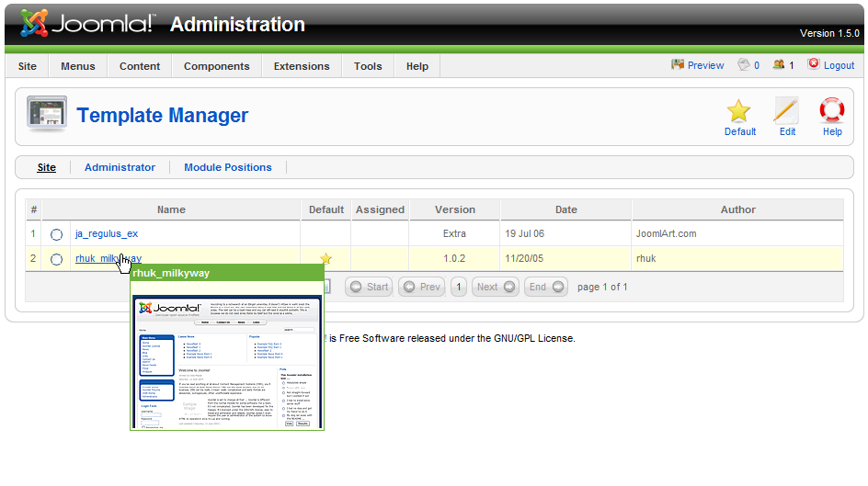This screenshot has height=486, width=868.
Task: Click the Preview icon in header
Action: pos(679,65)
